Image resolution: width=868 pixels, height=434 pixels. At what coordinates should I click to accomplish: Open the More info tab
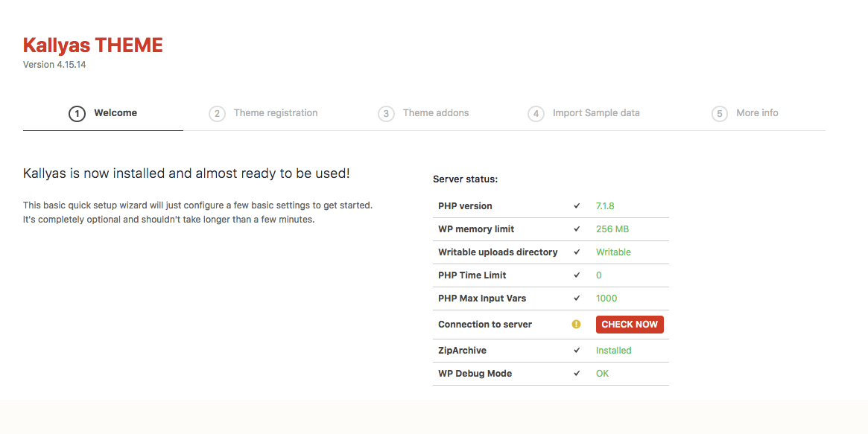(745, 114)
